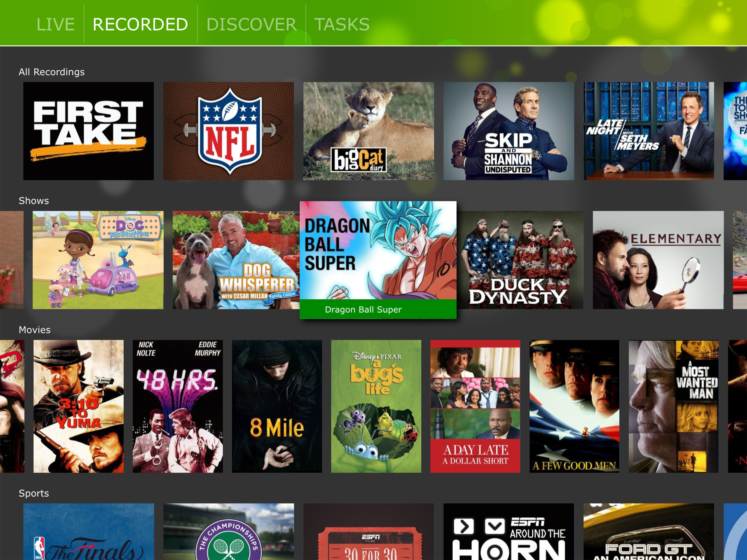Select the A Few Good Men poster
The width and height of the screenshot is (747, 560).
tap(574, 406)
